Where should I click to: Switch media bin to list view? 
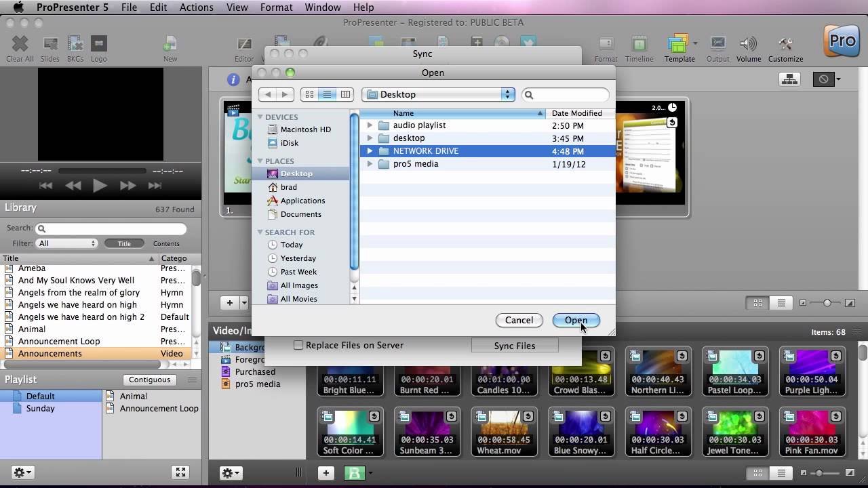(x=781, y=473)
